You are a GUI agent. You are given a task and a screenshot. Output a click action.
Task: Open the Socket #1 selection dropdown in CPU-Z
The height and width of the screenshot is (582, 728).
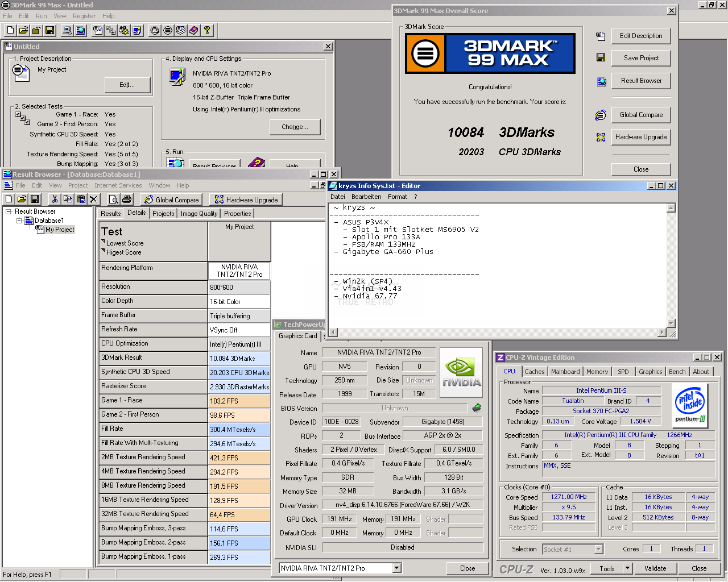click(598, 549)
